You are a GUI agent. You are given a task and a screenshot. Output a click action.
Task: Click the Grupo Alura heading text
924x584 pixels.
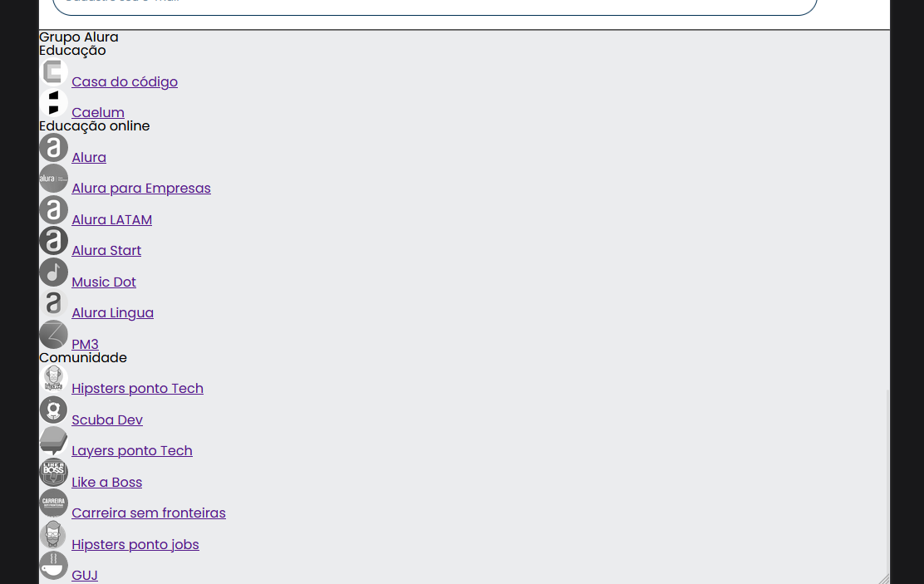click(79, 37)
